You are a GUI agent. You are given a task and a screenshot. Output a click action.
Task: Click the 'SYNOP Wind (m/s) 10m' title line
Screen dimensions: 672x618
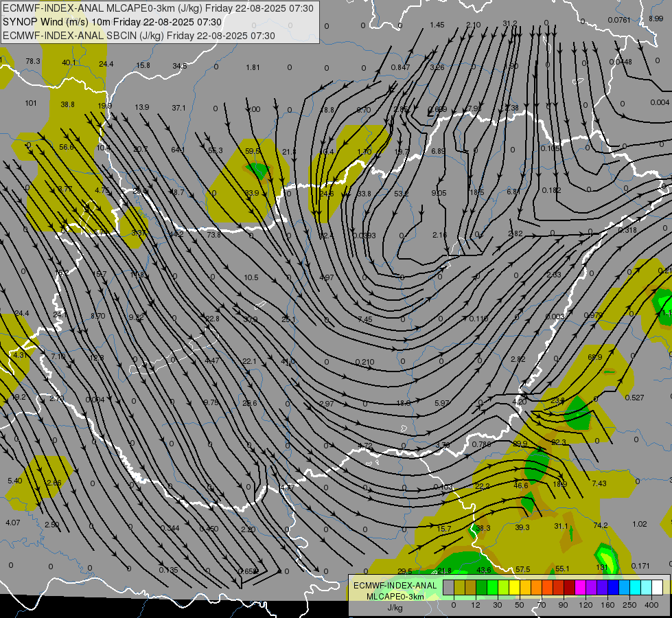click(x=113, y=22)
